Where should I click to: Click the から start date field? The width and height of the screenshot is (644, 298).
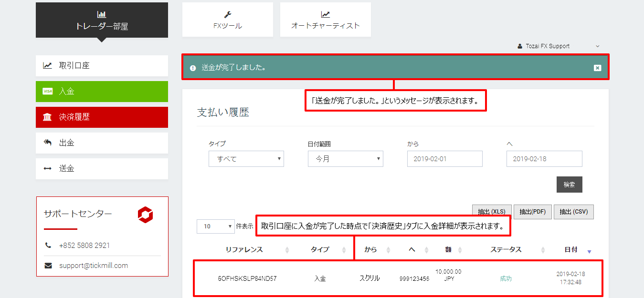point(444,159)
